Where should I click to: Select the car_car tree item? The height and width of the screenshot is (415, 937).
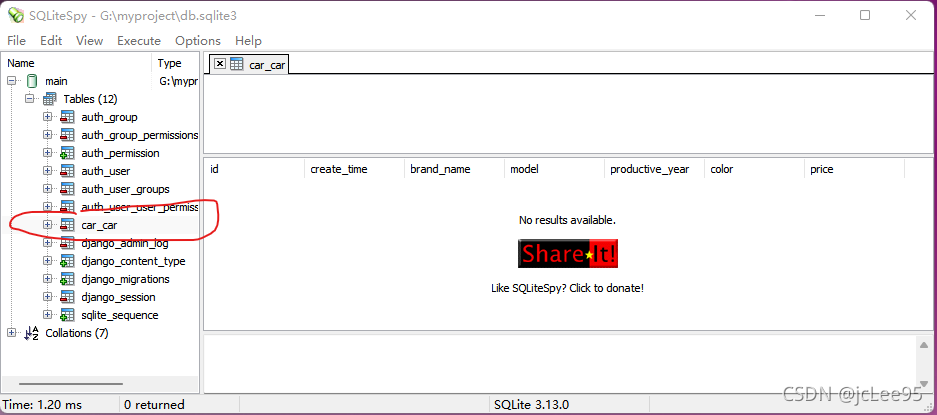[99, 225]
